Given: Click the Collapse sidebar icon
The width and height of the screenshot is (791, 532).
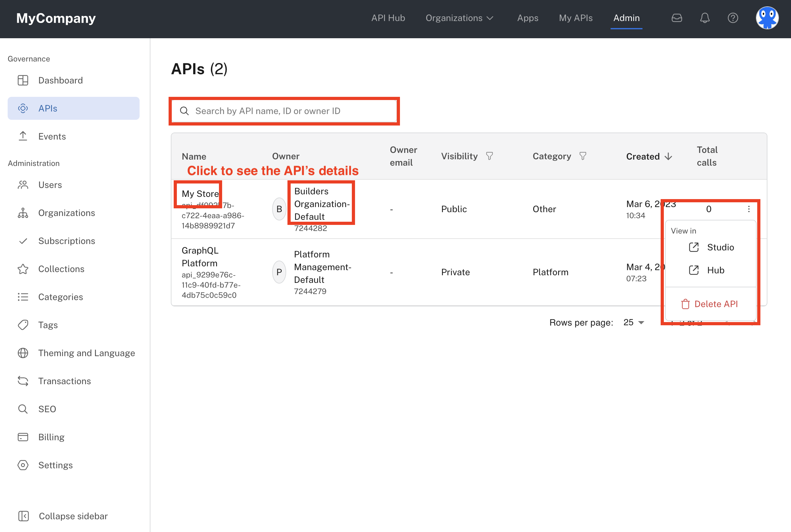Looking at the screenshot, I should pos(23,516).
